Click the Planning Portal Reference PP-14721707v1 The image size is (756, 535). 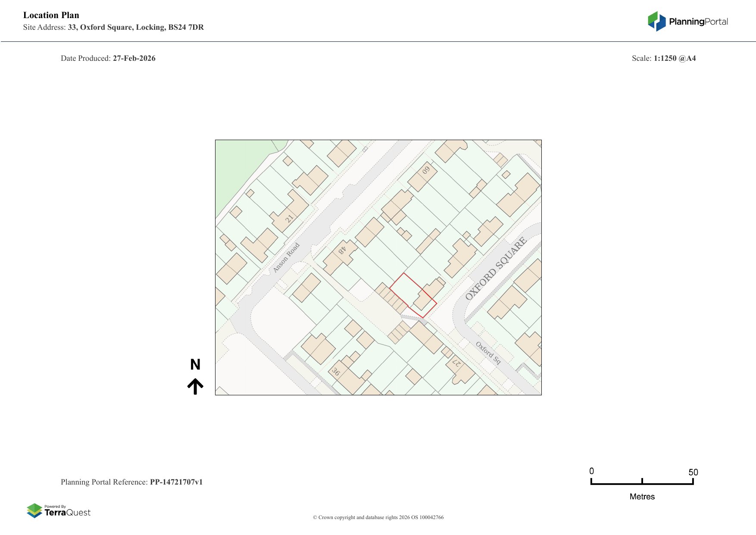coord(131,482)
